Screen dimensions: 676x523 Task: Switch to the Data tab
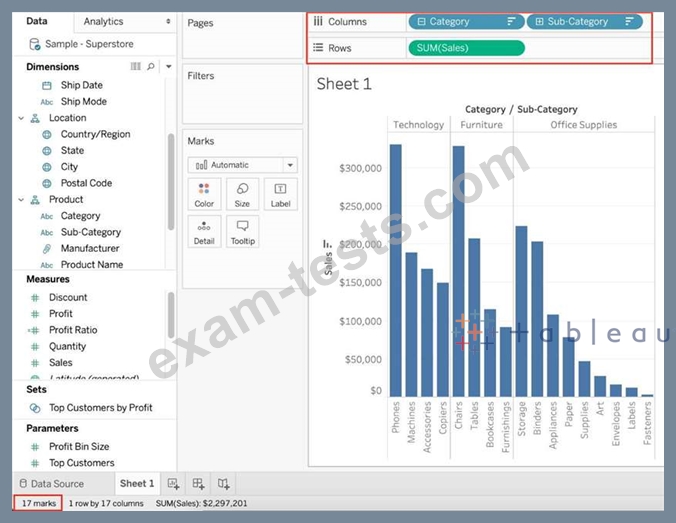(x=37, y=21)
